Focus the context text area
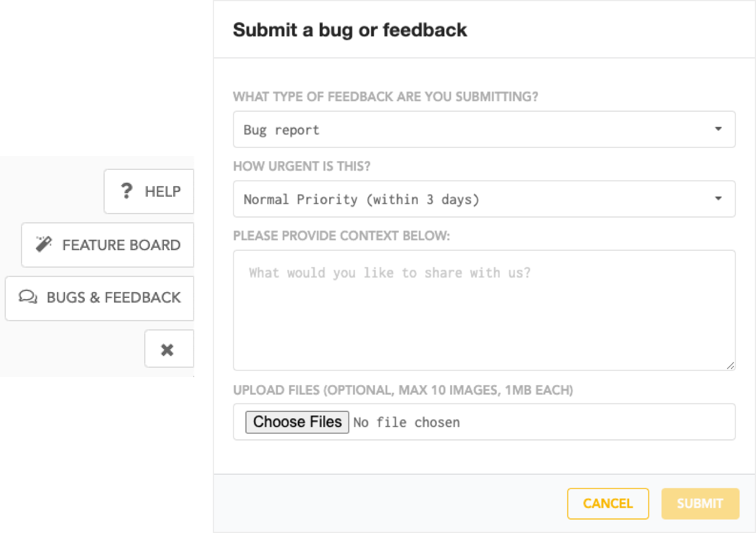The image size is (756, 533). (484, 310)
